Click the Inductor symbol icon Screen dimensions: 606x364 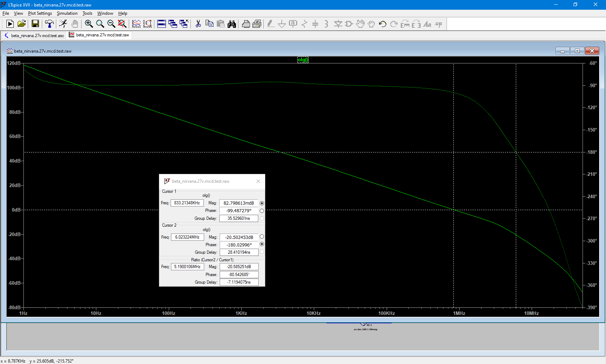point(326,24)
